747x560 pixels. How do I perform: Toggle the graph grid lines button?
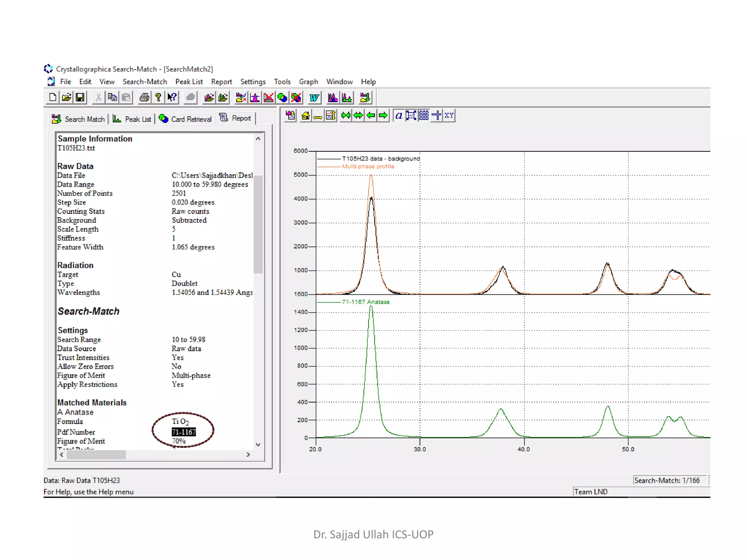[423, 116]
